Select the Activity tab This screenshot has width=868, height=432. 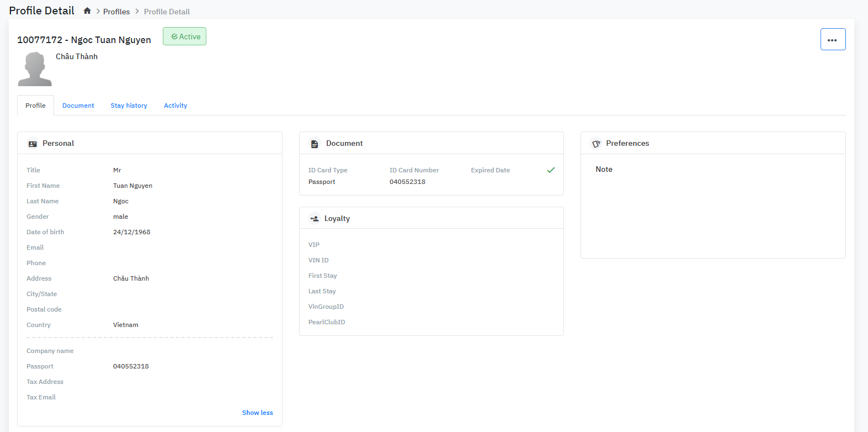(175, 106)
